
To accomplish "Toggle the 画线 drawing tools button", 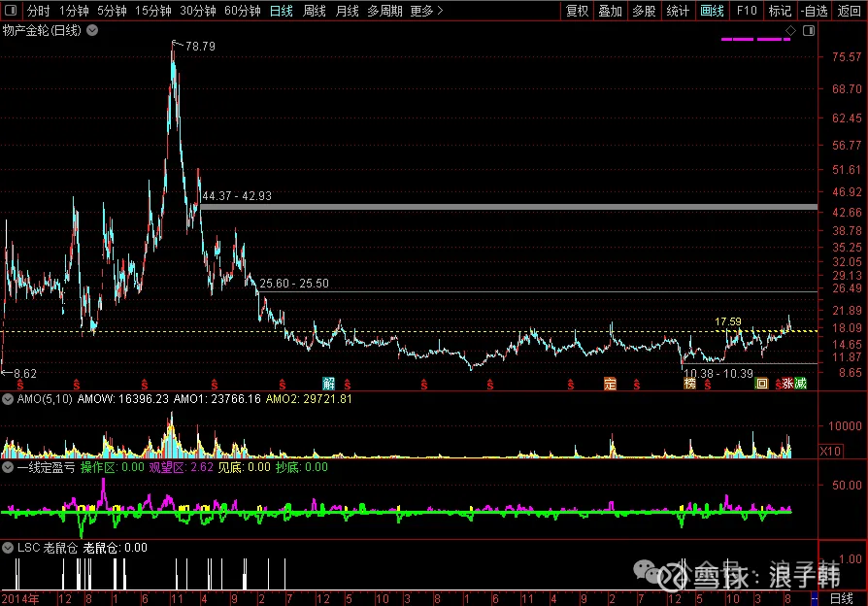I will click(x=712, y=11).
